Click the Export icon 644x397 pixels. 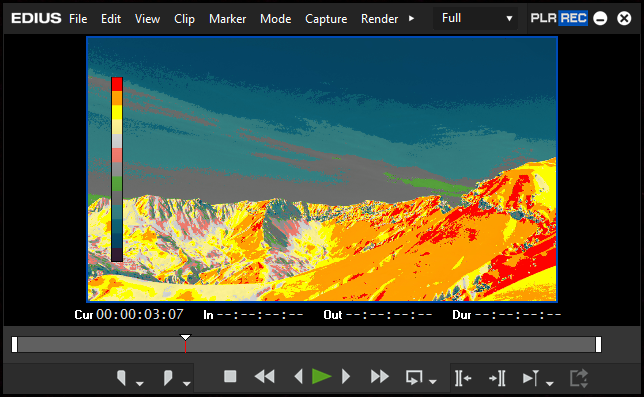click(579, 378)
